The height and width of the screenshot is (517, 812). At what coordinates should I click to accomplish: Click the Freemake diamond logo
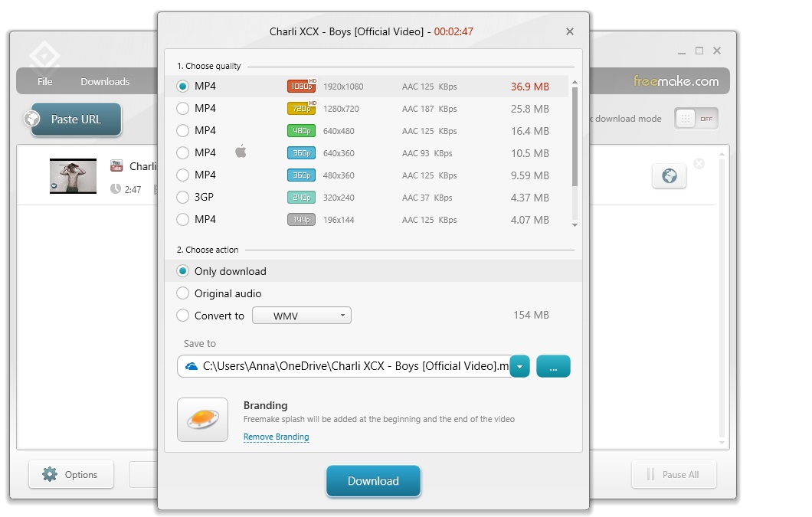pyautogui.click(x=44, y=55)
